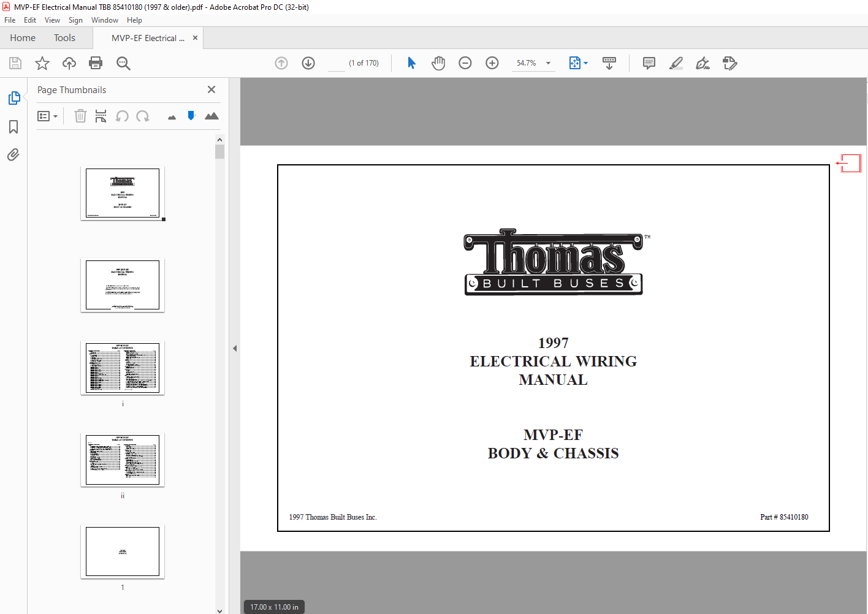Select thumbnail labeled ii

(x=123, y=460)
